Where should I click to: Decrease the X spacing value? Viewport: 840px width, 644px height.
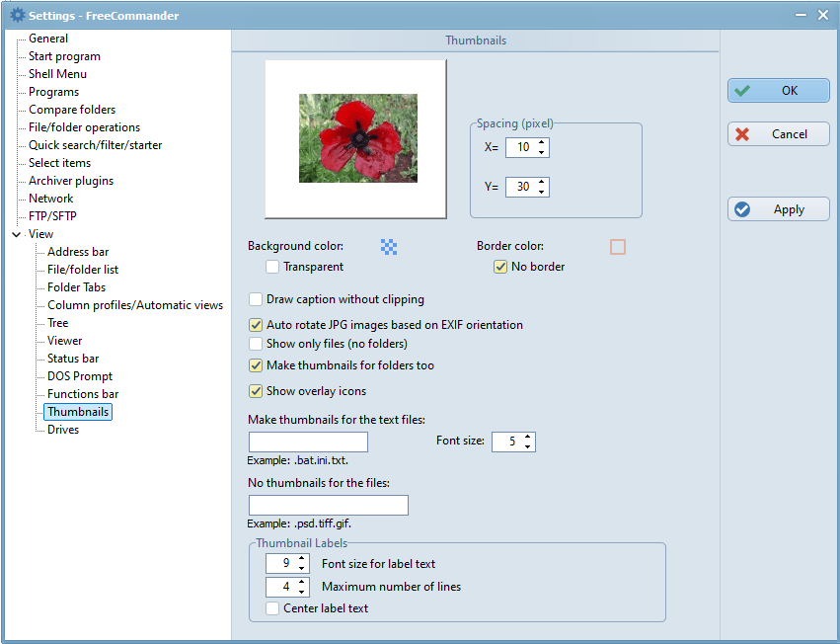click(542, 152)
